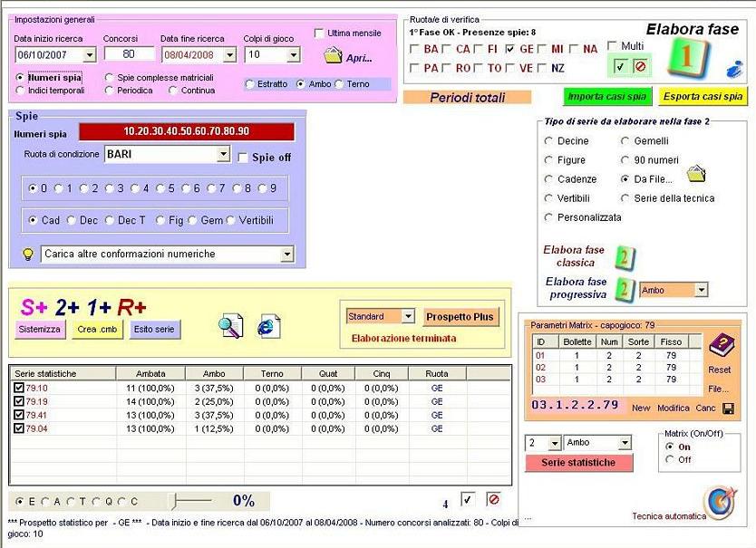Open the magnifier document preview icon
Image resolution: width=756 pixels, height=548 pixels.
[x=231, y=327]
